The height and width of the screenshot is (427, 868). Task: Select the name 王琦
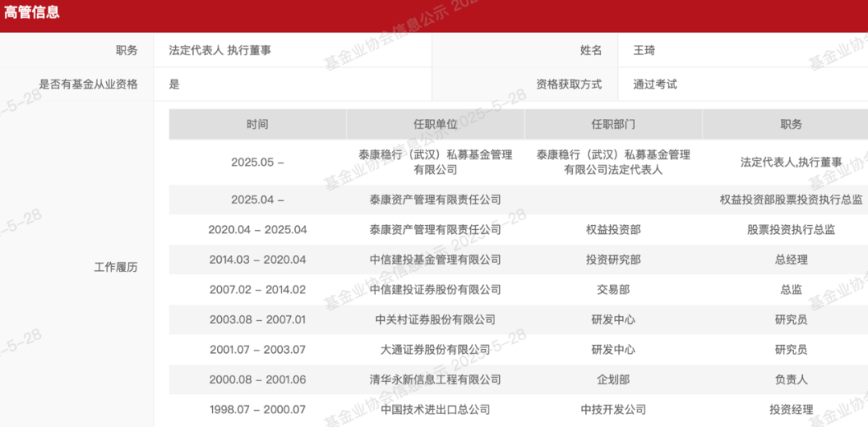pos(645,51)
